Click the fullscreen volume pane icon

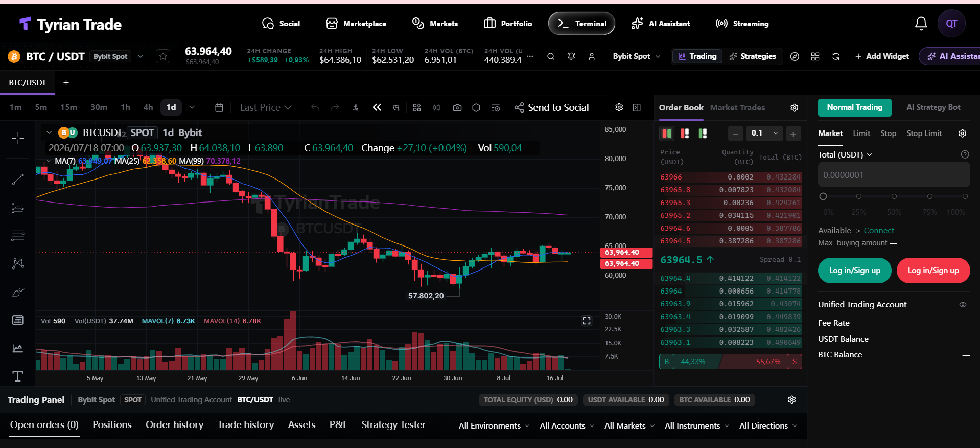(587, 321)
